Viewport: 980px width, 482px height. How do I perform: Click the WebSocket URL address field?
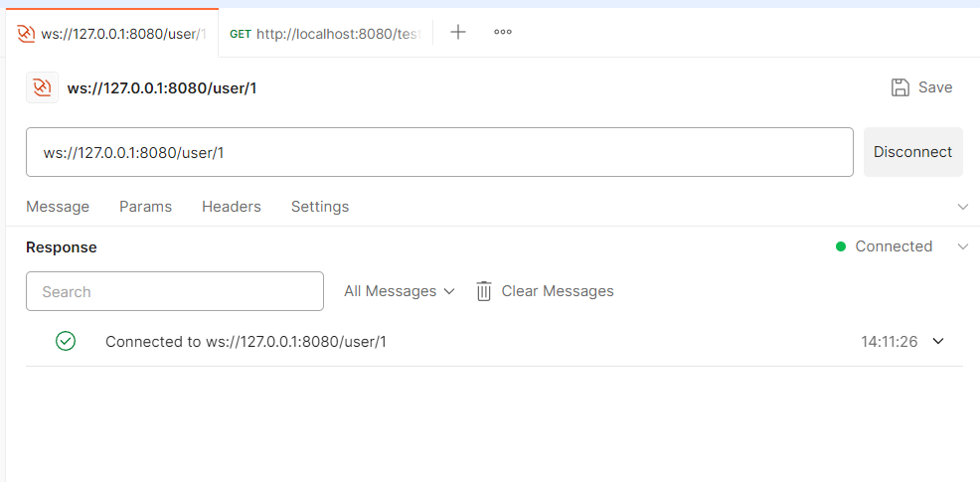tap(439, 152)
